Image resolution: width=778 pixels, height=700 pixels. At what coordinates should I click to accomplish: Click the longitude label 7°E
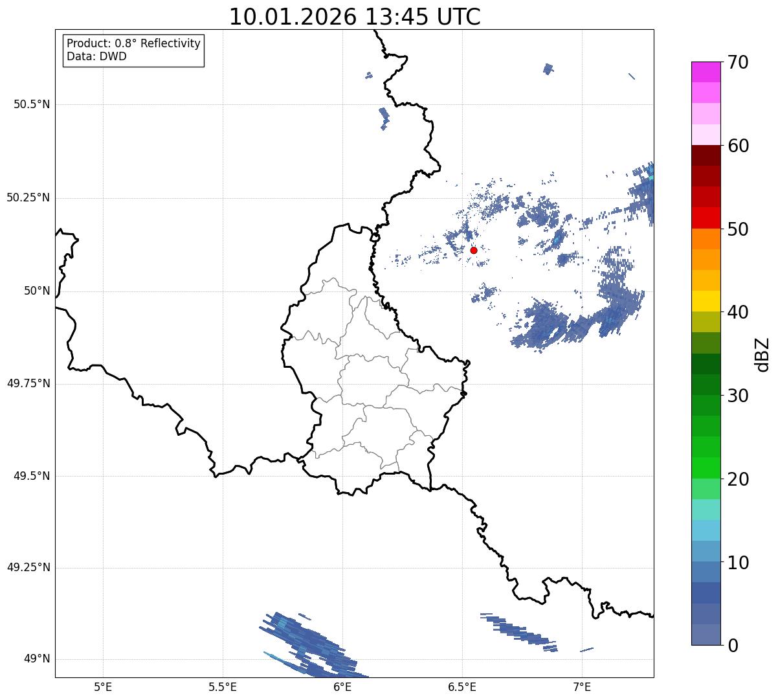[x=583, y=686]
